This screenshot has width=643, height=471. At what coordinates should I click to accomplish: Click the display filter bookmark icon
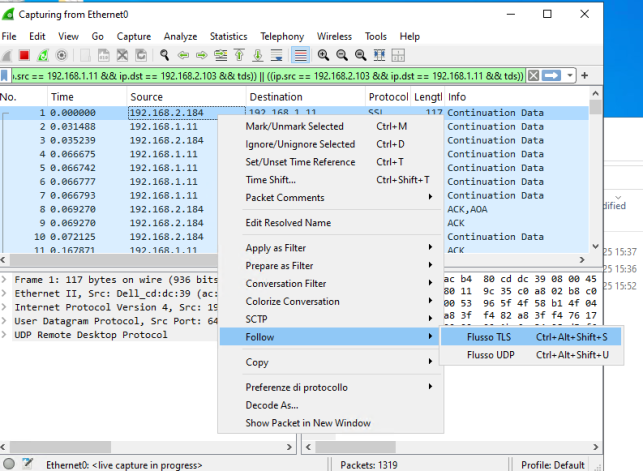[5, 76]
